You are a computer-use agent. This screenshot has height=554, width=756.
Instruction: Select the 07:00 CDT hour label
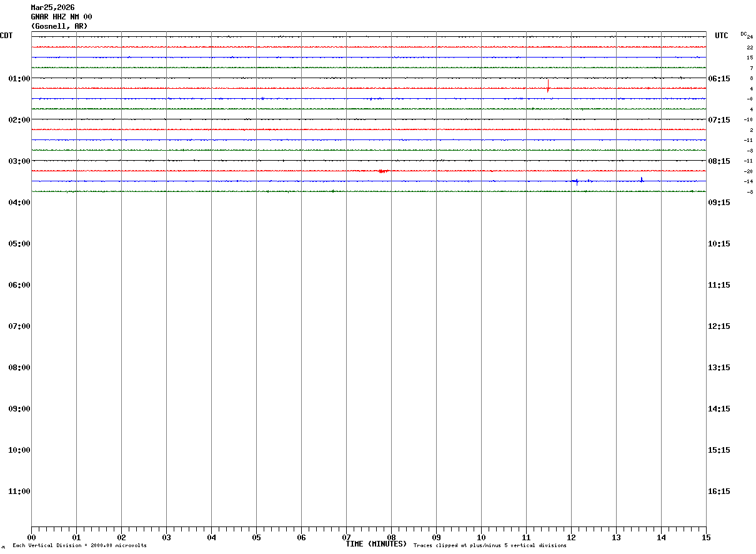19,326
